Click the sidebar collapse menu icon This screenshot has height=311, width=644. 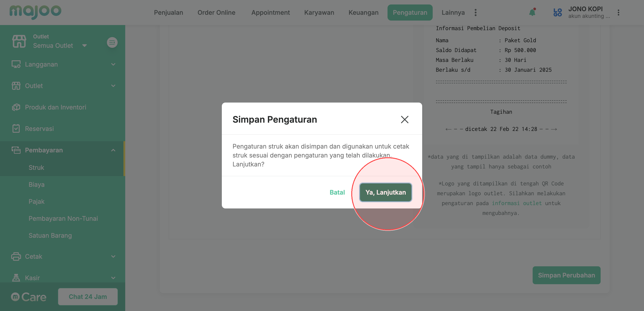point(112,42)
